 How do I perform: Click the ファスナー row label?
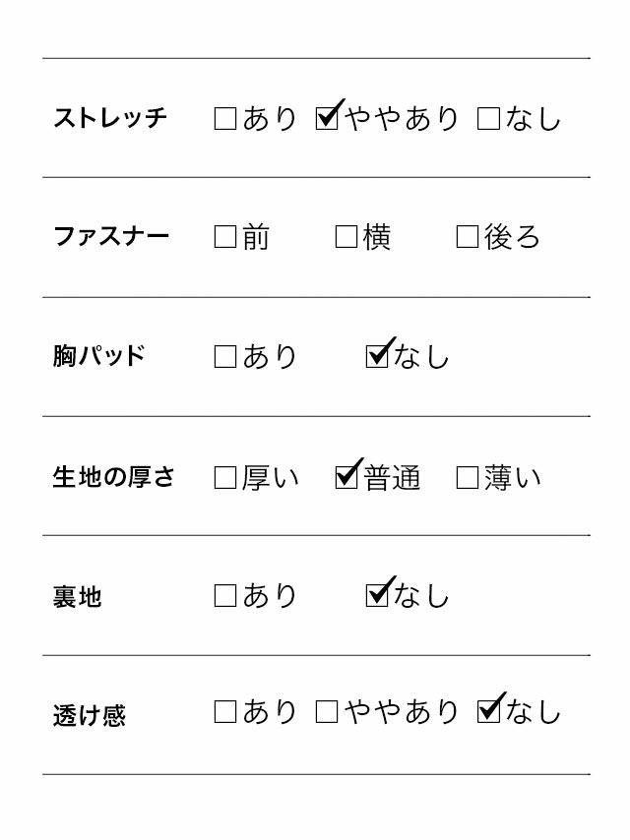[111, 237]
